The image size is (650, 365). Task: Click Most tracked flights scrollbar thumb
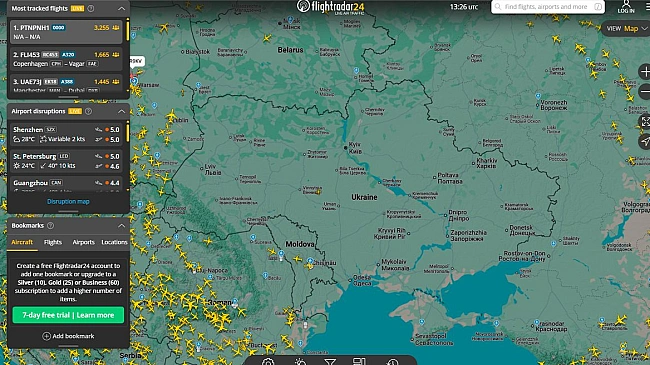128,30
